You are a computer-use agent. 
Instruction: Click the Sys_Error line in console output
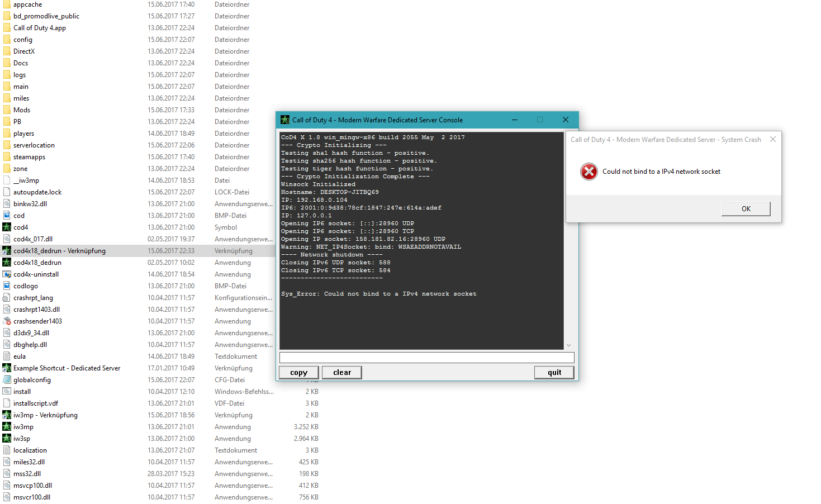point(379,294)
